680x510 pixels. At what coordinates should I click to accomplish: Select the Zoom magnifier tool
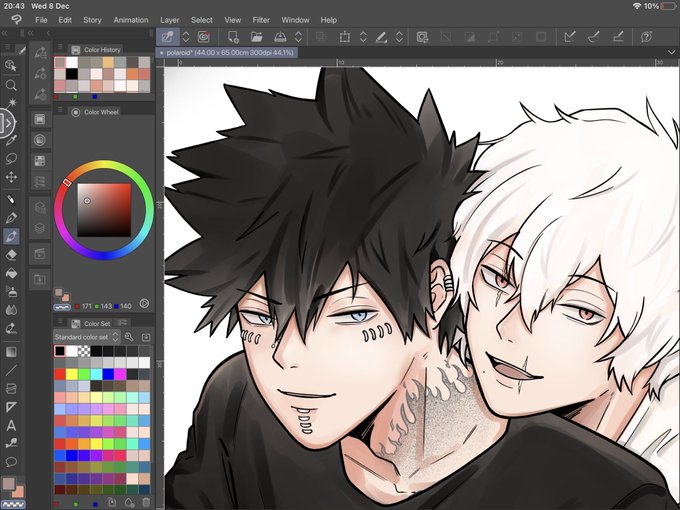click(x=11, y=85)
